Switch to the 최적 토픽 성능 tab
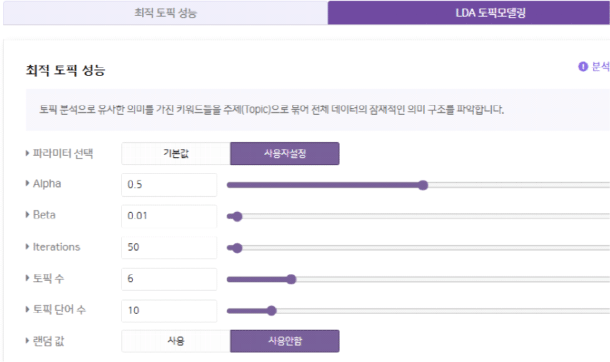Image resolution: width=610 pixels, height=362 pixels. pos(166,13)
